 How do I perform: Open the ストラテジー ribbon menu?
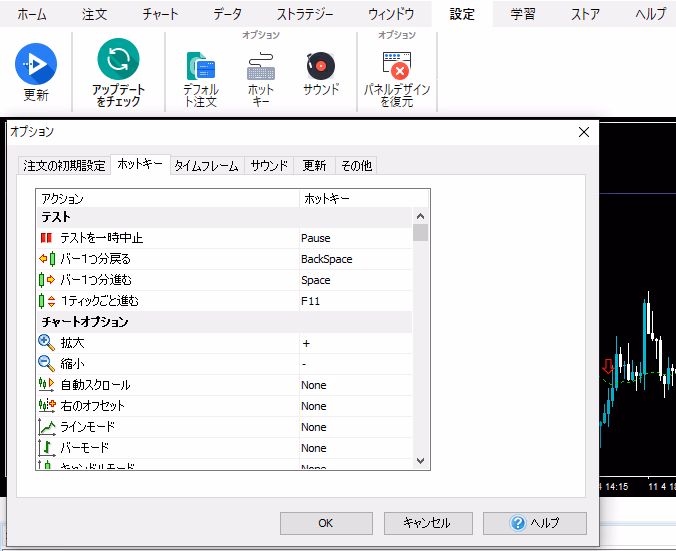(x=304, y=14)
